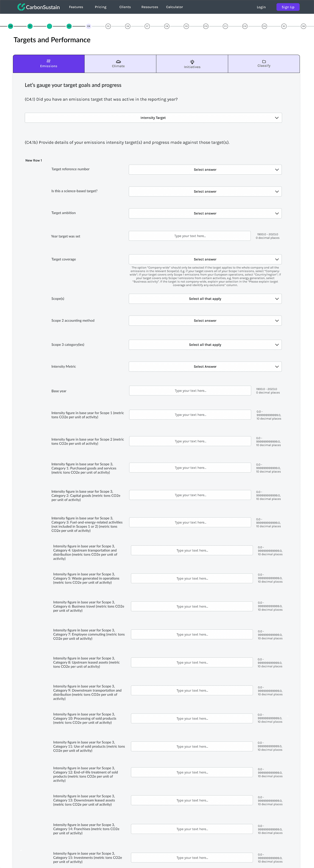Open Target reference number dropdown

(205, 170)
